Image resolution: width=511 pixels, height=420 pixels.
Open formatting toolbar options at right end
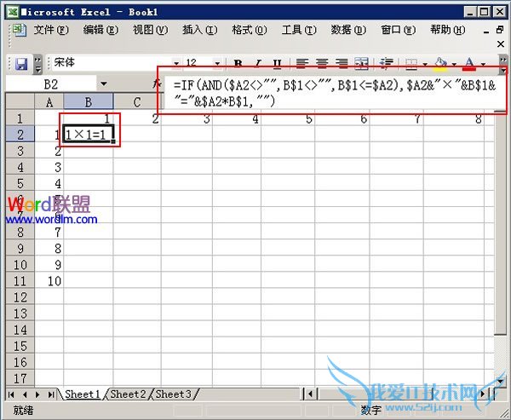[503, 65]
